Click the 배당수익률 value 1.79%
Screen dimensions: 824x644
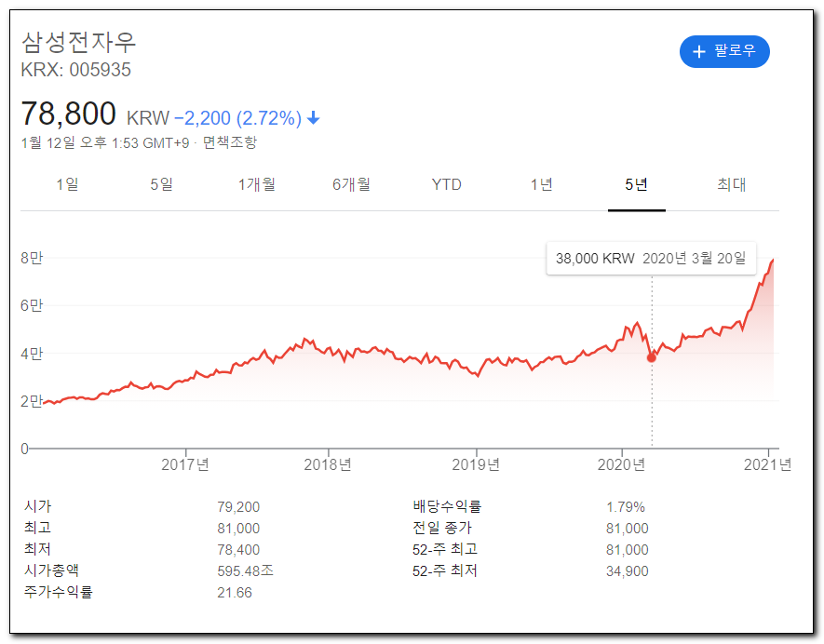click(x=626, y=507)
